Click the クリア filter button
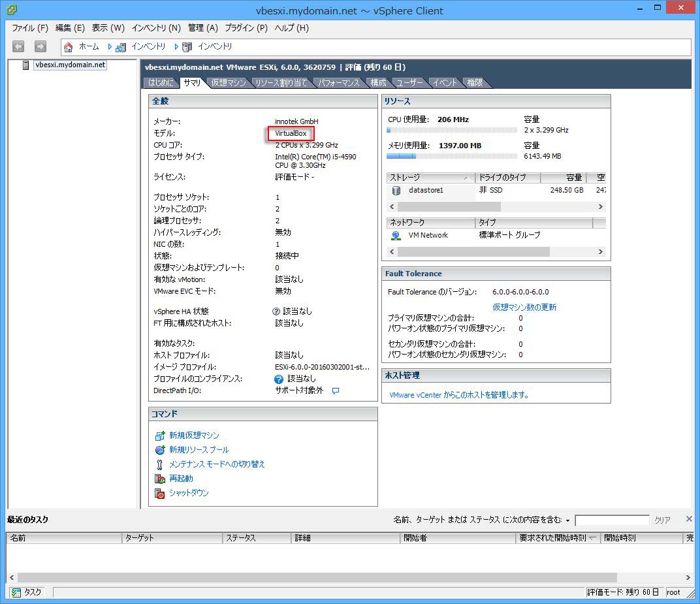 pos(663,520)
